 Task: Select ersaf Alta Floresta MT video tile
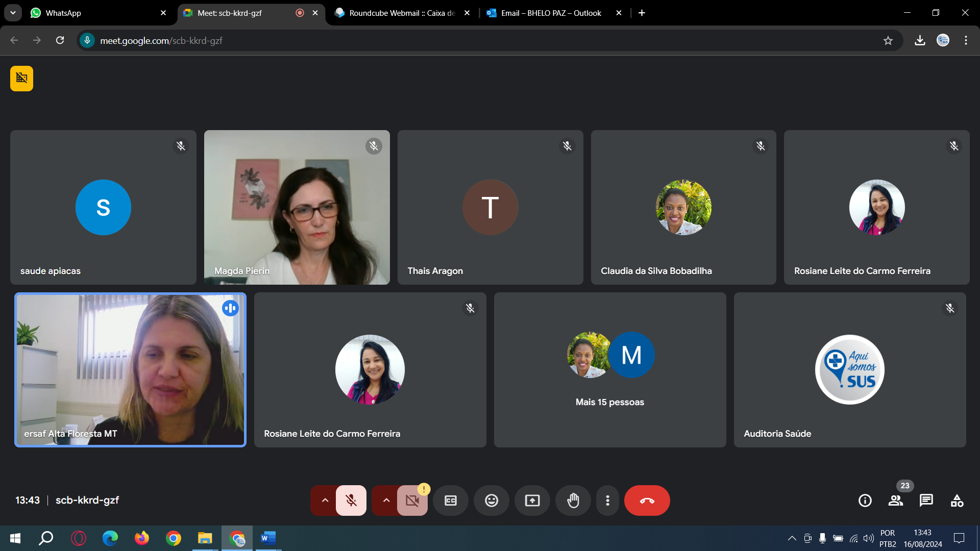[x=130, y=370]
